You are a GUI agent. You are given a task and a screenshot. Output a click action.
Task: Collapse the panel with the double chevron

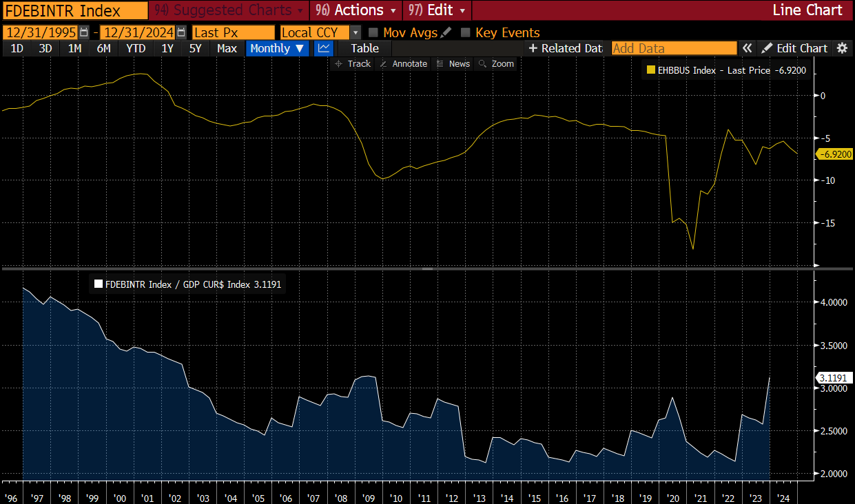[748, 48]
